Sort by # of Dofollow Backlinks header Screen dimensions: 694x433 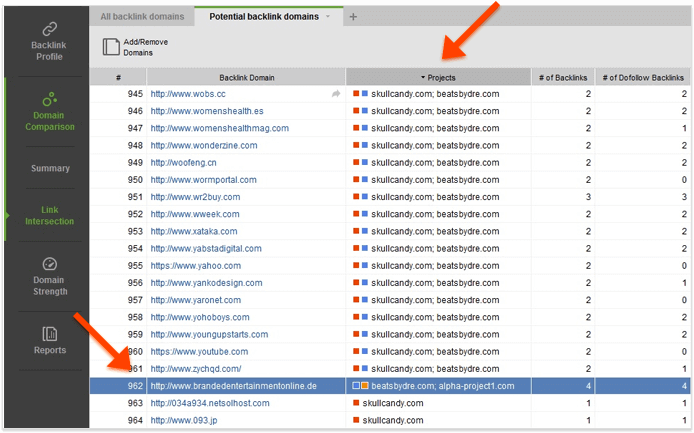643,77
